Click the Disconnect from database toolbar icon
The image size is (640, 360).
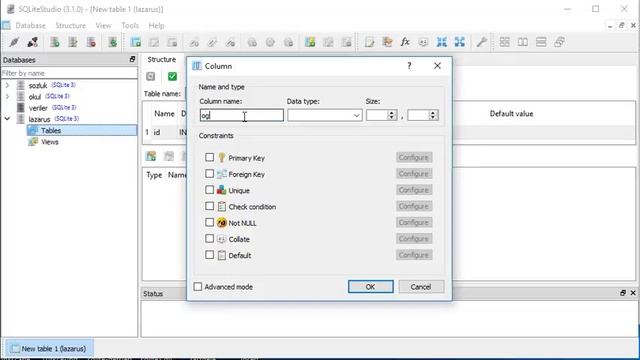tap(33, 42)
